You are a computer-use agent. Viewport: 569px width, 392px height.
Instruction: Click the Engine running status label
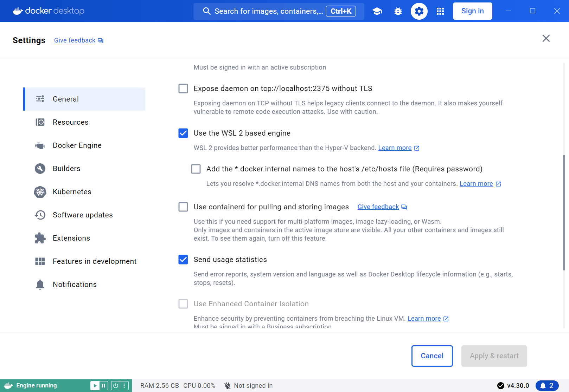click(37, 385)
